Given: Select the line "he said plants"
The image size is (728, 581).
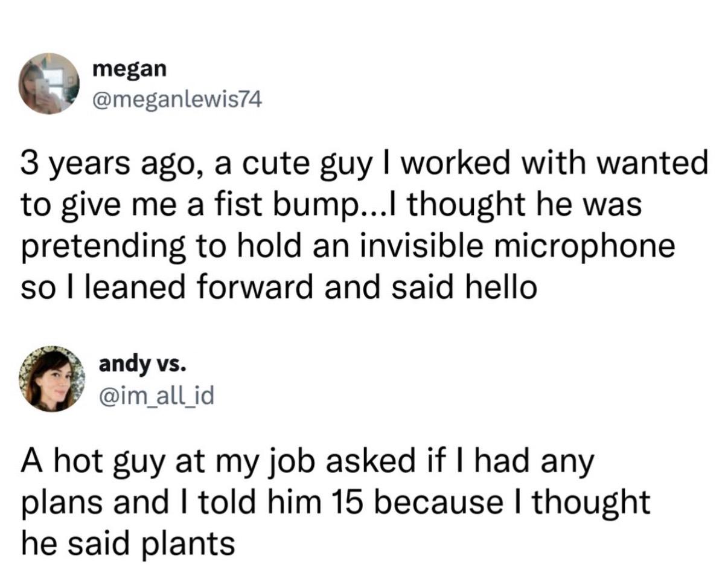Looking at the screenshot, I should pos(128,544).
